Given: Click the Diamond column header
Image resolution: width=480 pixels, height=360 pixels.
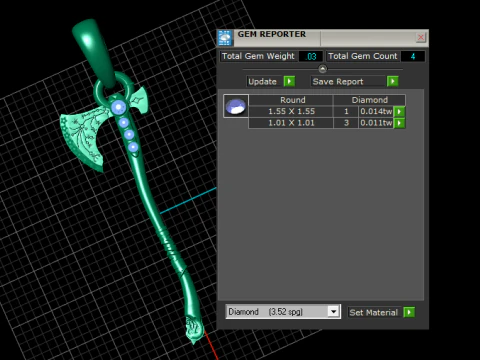Looking at the screenshot, I should pyautogui.click(x=369, y=100).
